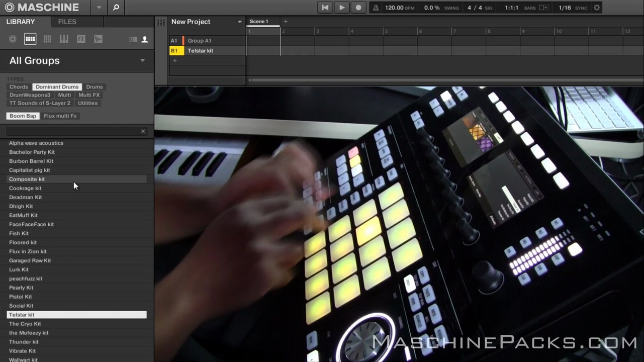Select Cookrage kit in the list

pyautogui.click(x=76, y=189)
